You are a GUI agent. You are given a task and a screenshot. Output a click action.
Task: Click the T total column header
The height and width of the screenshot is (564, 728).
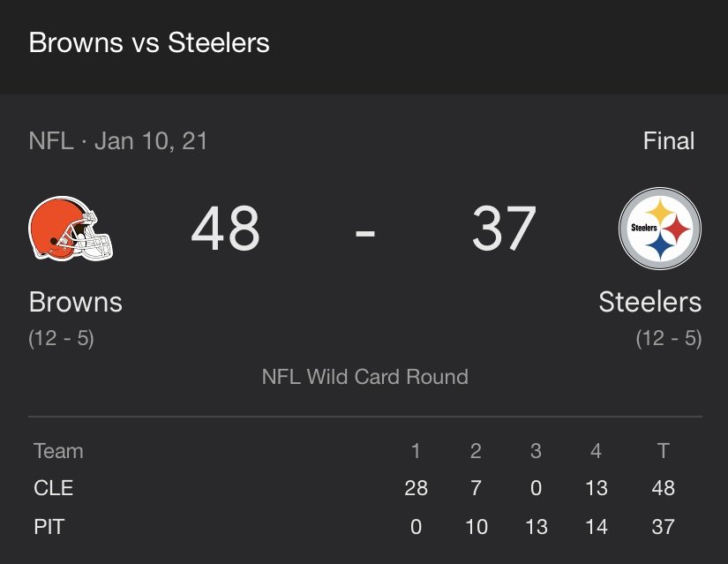click(x=663, y=451)
